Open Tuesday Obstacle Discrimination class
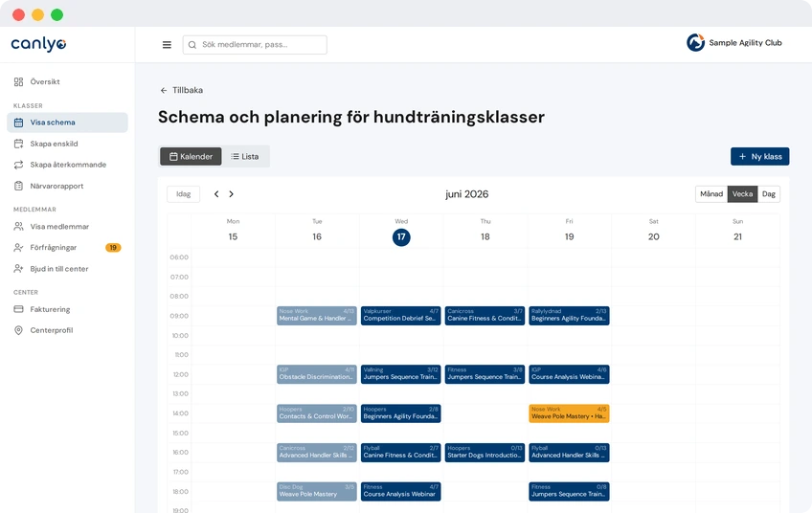The image size is (812, 513). click(x=317, y=374)
